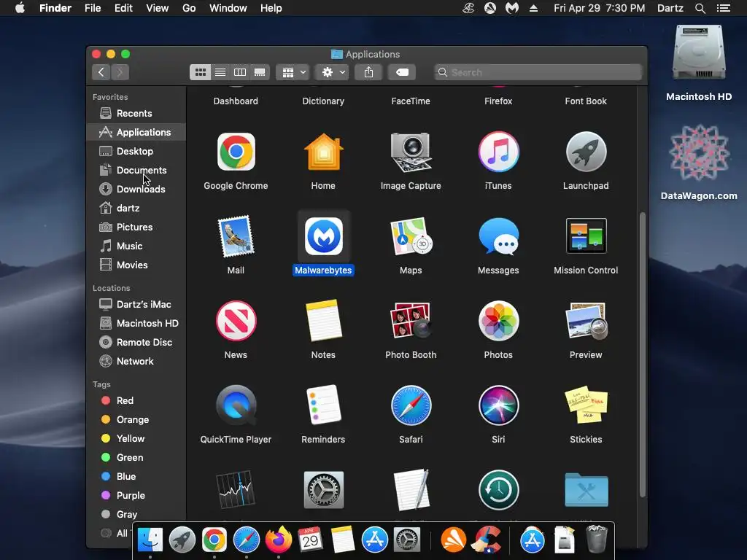747x560 pixels.
Task: Select the Reminders app icon
Action: point(323,405)
